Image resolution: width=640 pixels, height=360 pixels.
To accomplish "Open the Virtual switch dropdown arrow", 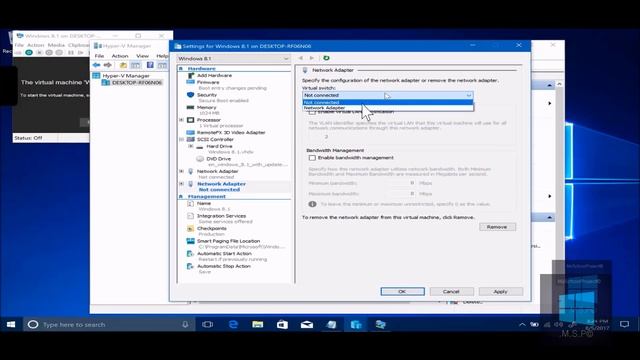I will click(x=469, y=95).
